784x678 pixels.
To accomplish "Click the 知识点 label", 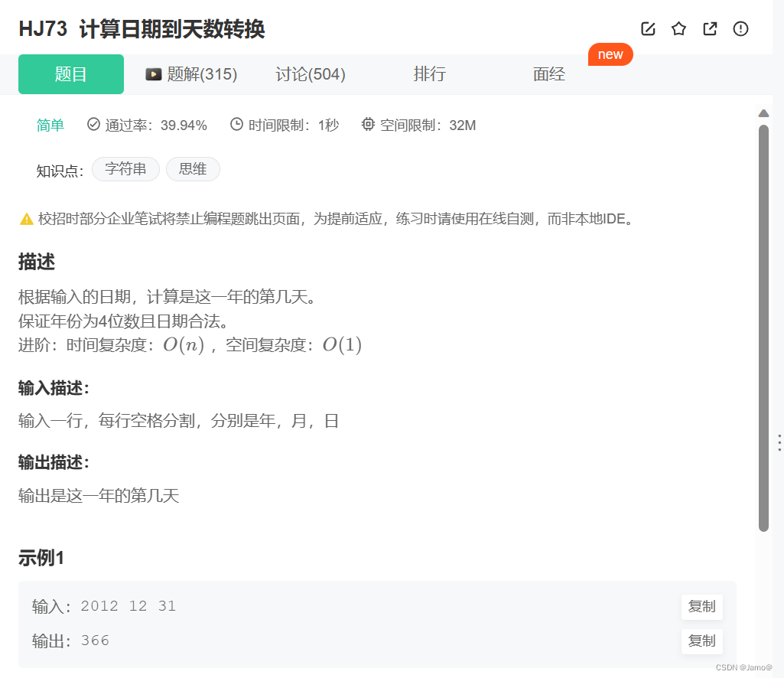I will tap(60, 171).
